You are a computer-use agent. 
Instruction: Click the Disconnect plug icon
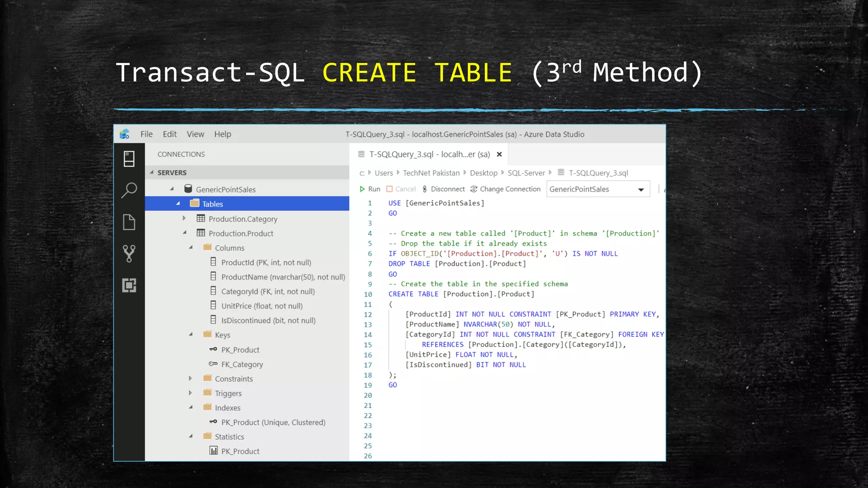[x=425, y=189]
